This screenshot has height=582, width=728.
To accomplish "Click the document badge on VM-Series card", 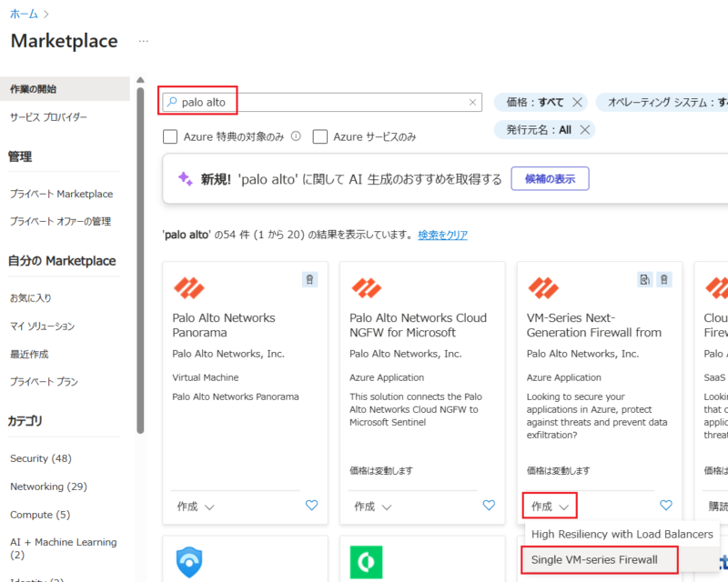I will [645, 279].
